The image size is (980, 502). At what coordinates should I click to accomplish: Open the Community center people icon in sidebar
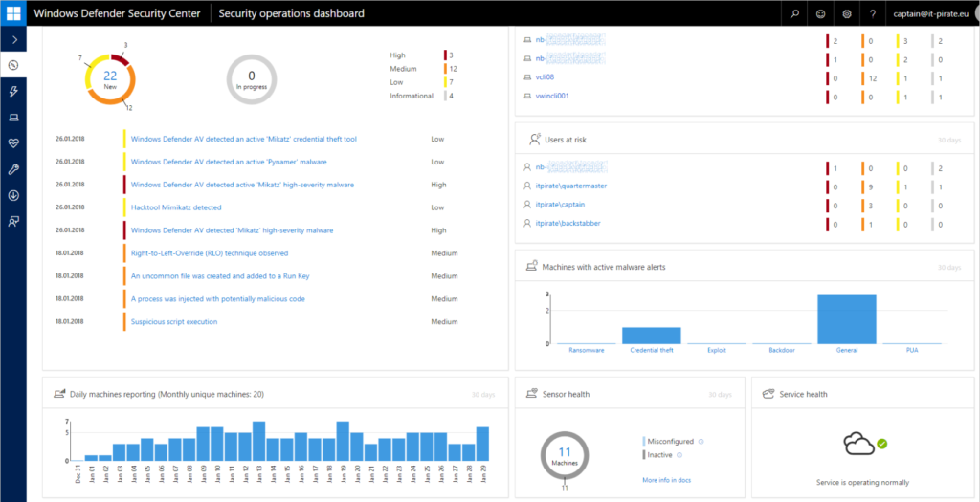[x=13, y=221]
